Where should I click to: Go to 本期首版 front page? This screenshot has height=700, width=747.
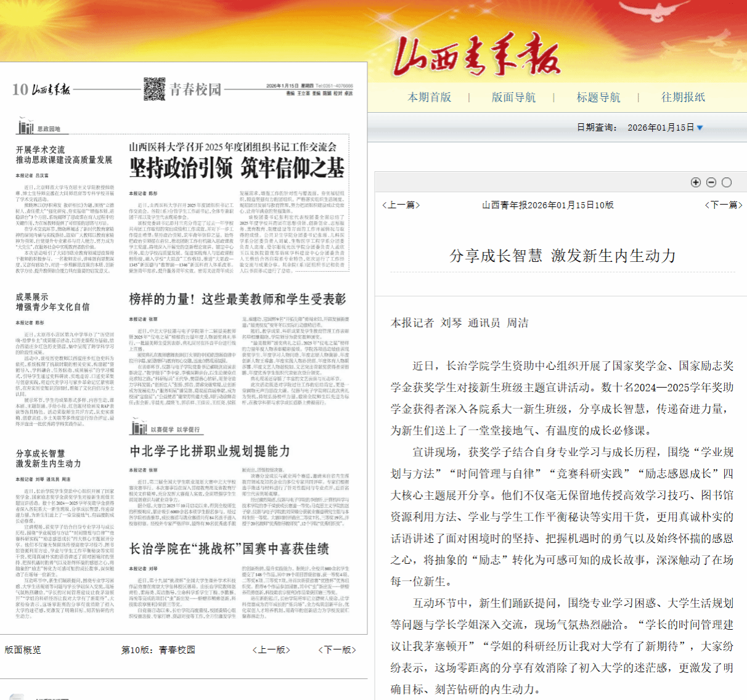click(429, 97)
